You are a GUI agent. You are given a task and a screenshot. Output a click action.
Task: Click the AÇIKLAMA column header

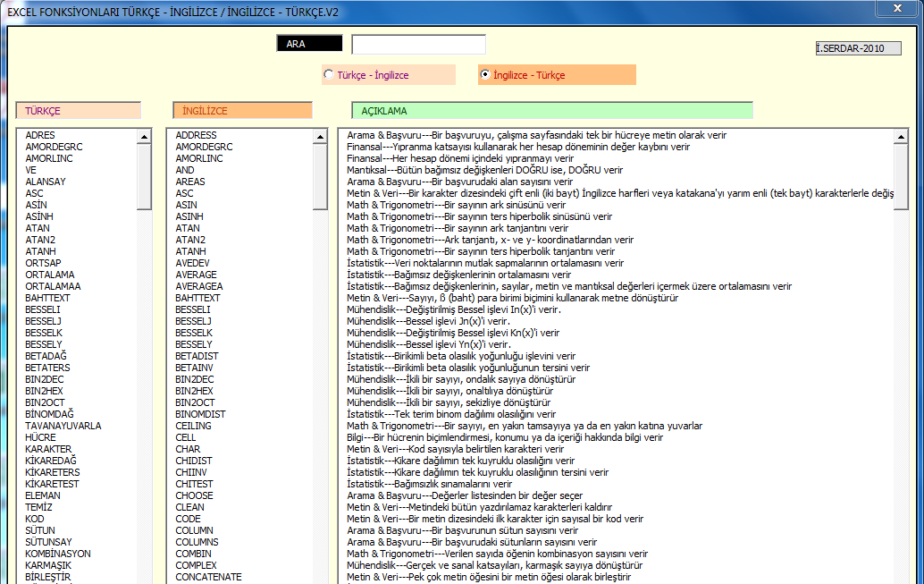pyautogui.click(x=552, y=110)
